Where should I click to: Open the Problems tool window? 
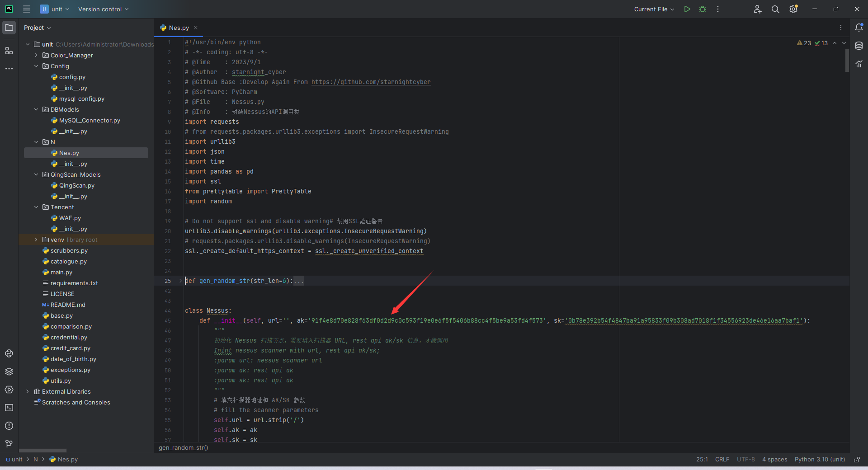click(9, 426)
